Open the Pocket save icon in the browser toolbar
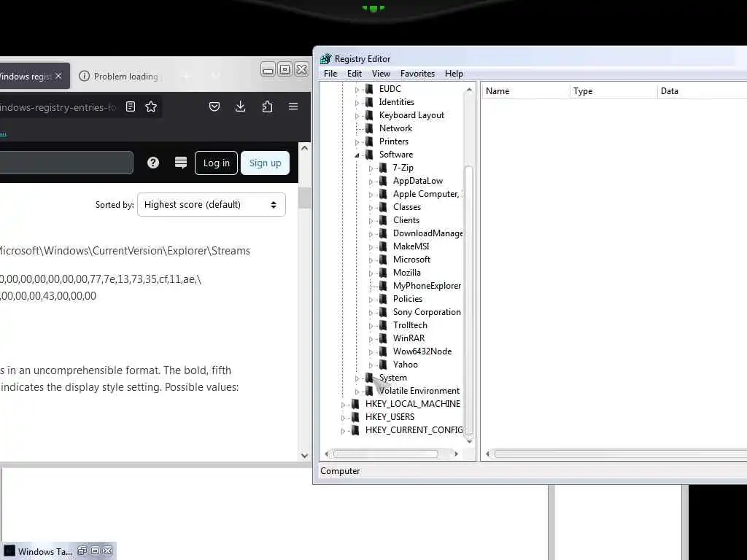 point(214,106)
